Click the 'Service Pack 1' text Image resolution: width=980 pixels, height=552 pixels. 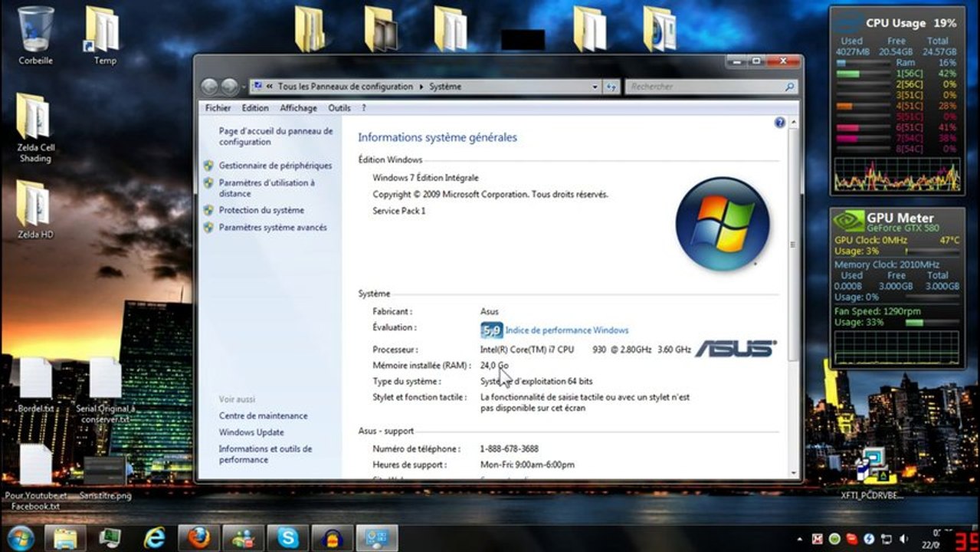(x=398, y=211)
